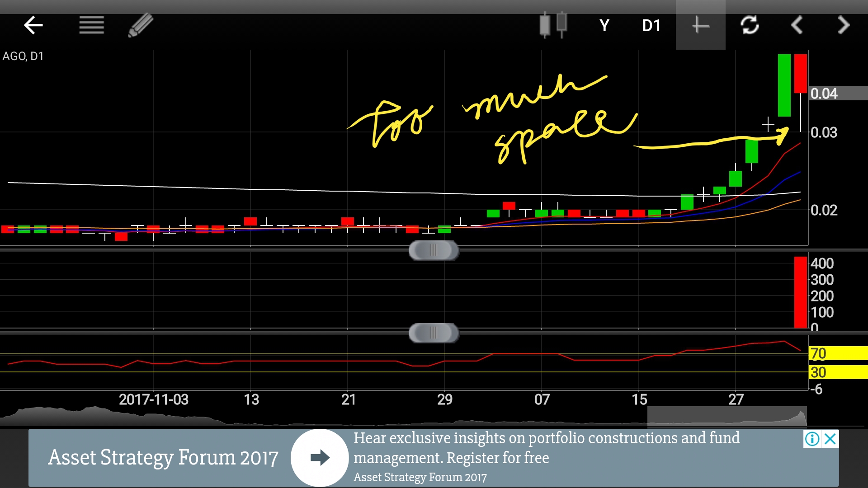Grab the divider handle between volume and RSI
Viewport: 868px width, 488px height.
pos(434,333)
